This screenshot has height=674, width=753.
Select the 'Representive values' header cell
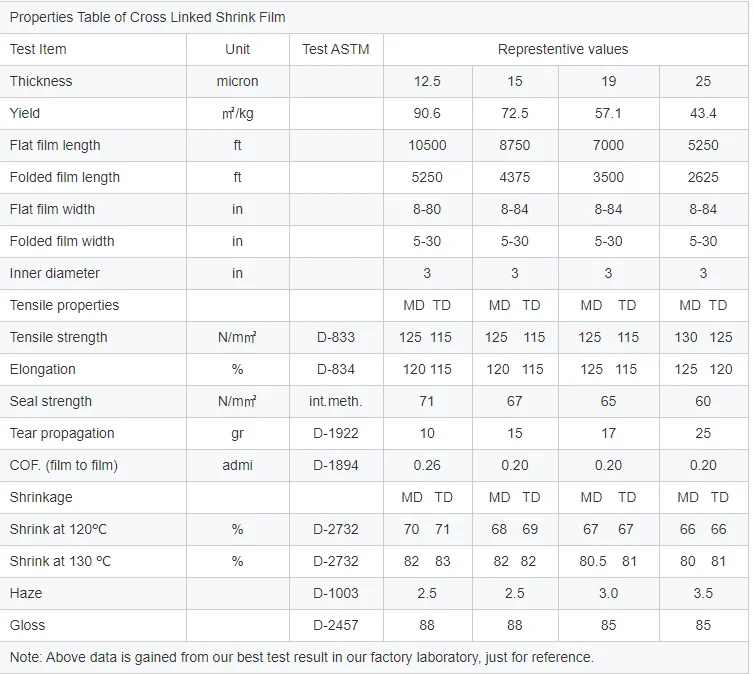click(x=563, y=49)
